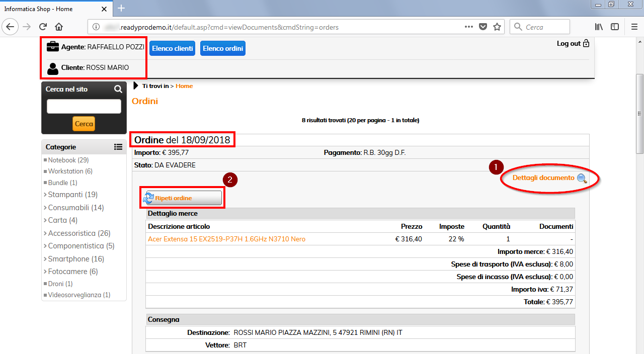Click the magnifier icon beside Dettagli documento
644x354 pixels.
582,178
